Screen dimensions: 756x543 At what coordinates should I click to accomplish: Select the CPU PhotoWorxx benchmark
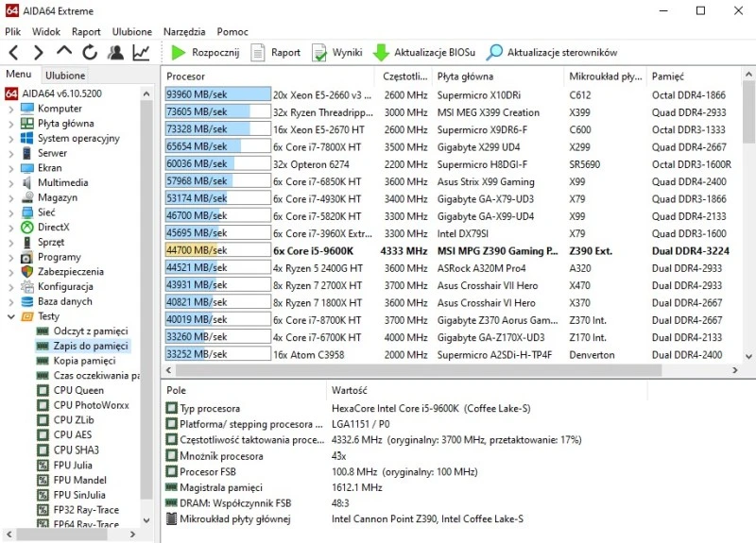point(91,405)
